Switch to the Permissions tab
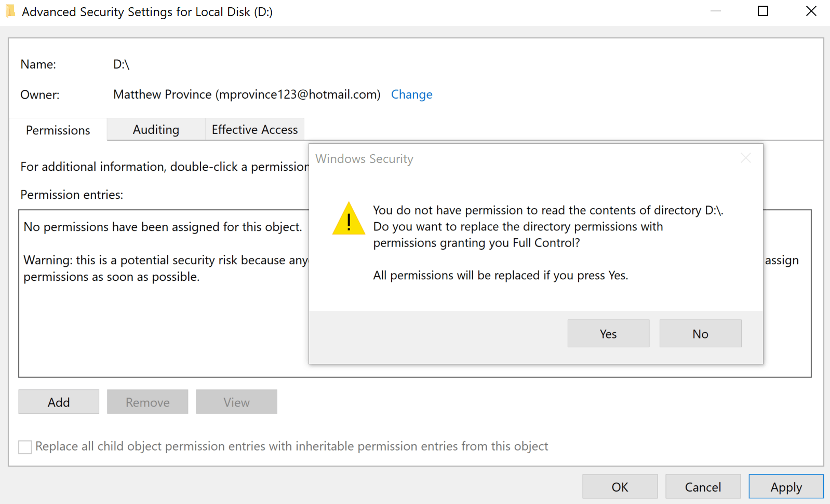The image size is (830, 504). 58,130
